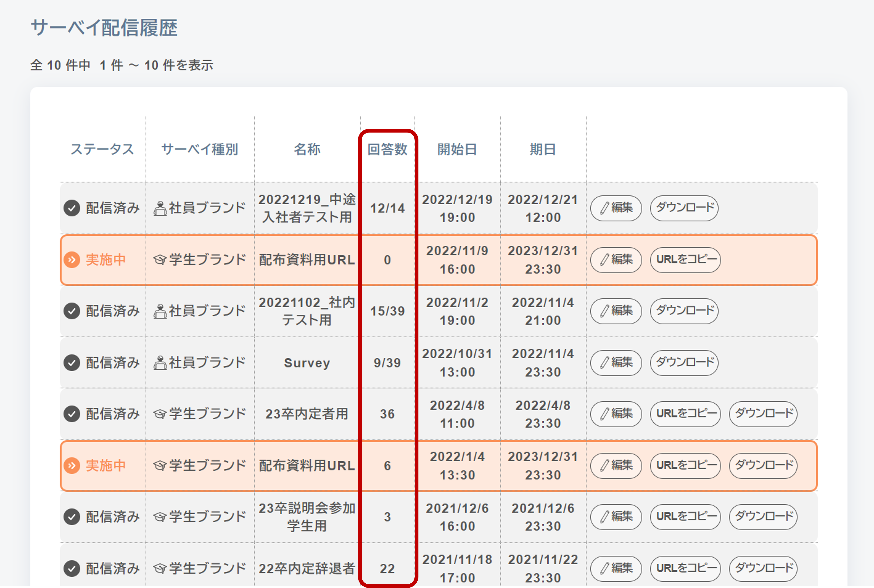Click 編集 for 20221219_中途入社者テスト用 survey
Viewport: 874px width, 588px height.
616,208
